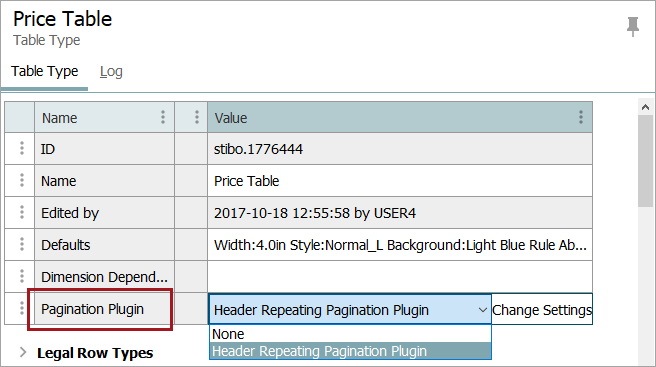Viewport: 656px width, 367px height.
Task: Click the row handle dots beside Edited by
Action: pyautogui.click(x=22, y=212)
